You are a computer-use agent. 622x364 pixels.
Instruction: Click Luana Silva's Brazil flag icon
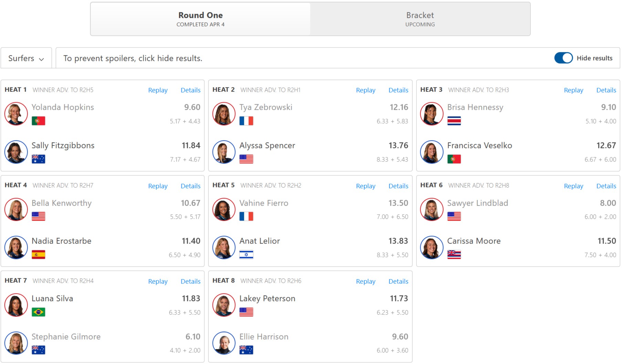click(38, 312)
